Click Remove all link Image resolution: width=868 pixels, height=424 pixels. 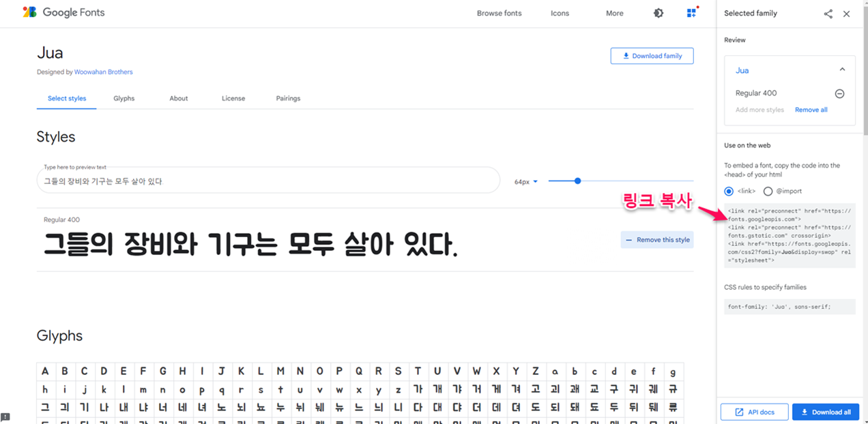(x=811, y=110)
